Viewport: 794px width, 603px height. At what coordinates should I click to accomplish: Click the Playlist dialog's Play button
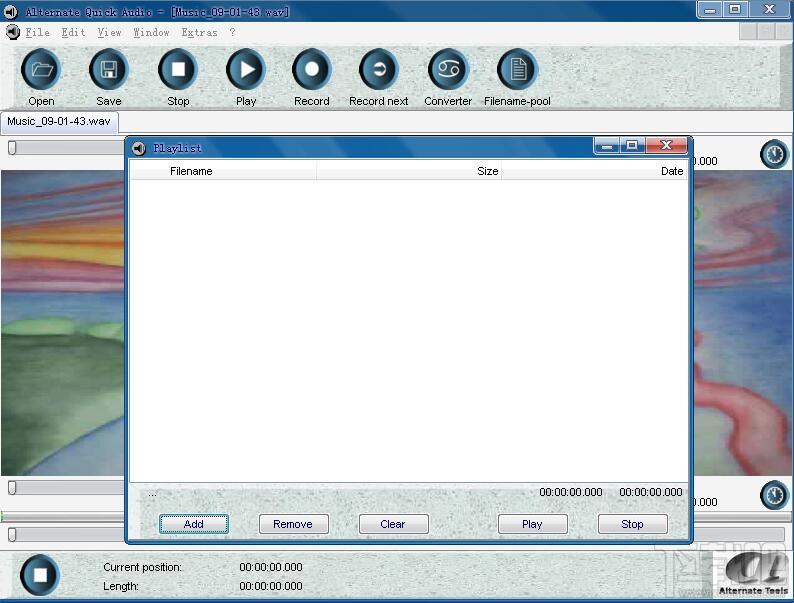point(533,524)
